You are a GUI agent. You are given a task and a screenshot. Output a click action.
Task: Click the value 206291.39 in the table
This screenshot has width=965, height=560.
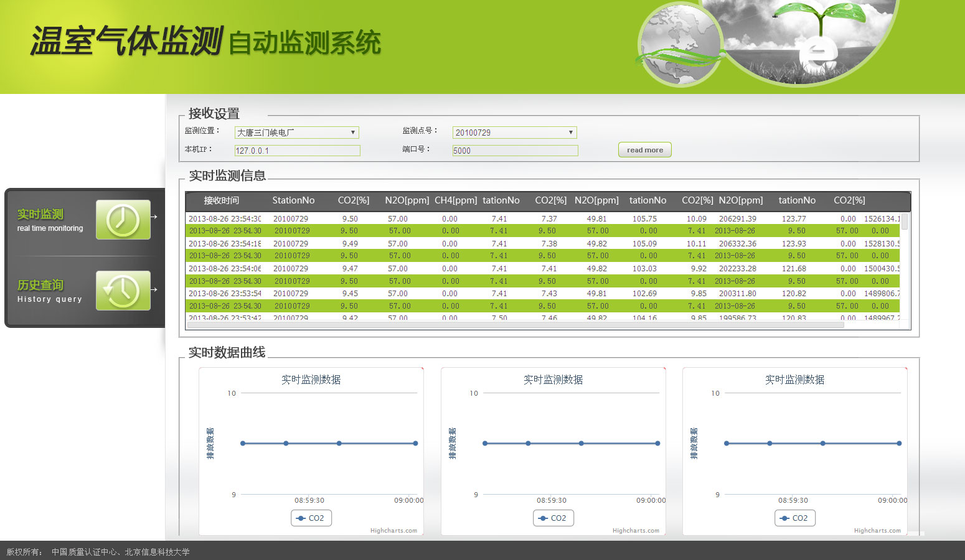pos(738,219)
